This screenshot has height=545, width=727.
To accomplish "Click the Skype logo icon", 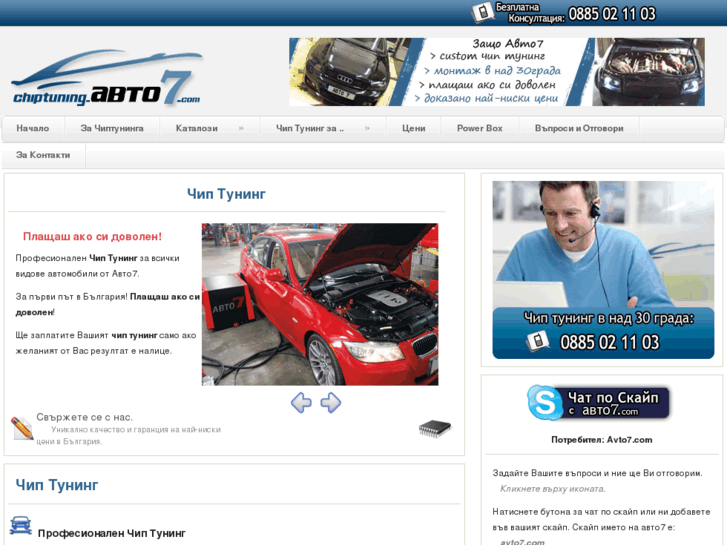I will [x=545, y=403].
